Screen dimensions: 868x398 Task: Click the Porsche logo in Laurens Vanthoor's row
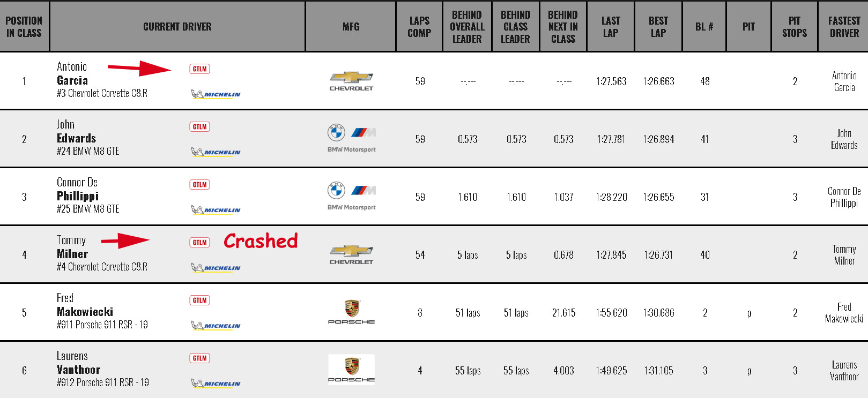[351, 370]
